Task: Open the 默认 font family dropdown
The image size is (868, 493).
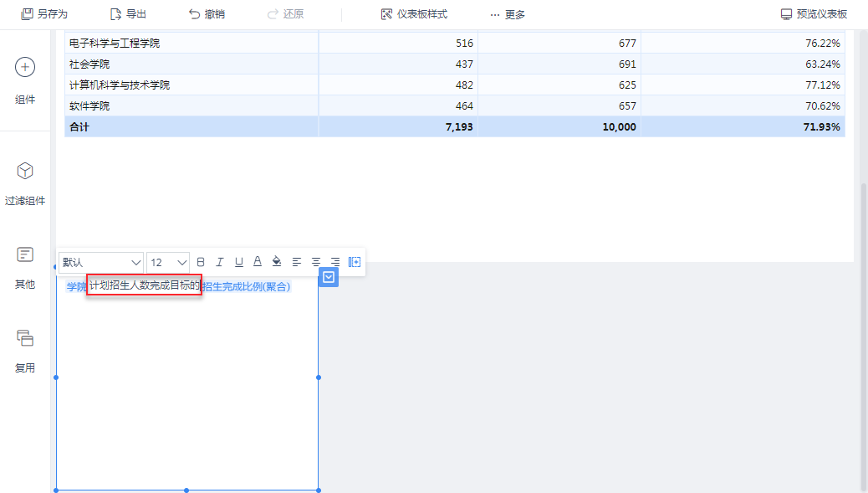Action: pyautogui.click(x=101, y=262)
